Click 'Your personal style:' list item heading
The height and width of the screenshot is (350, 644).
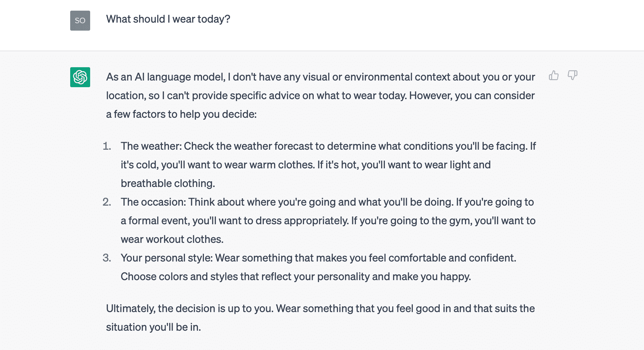click(x=167, y=258)
